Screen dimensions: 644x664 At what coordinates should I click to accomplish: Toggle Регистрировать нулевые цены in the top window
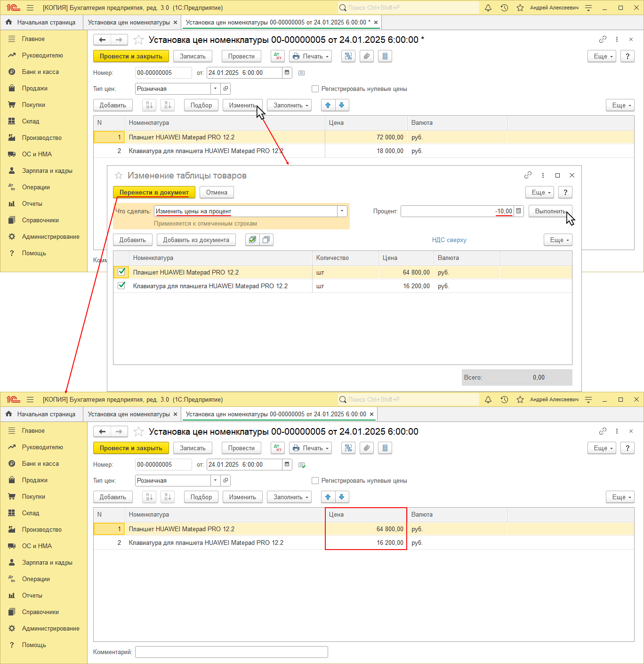(315, 89)
